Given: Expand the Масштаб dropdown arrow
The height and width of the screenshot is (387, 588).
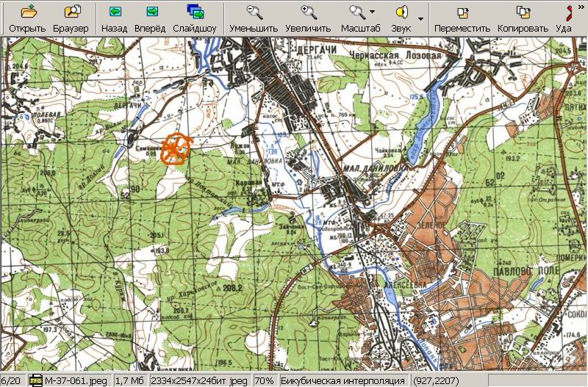Looking at the screenshot, I should (373, 12).
